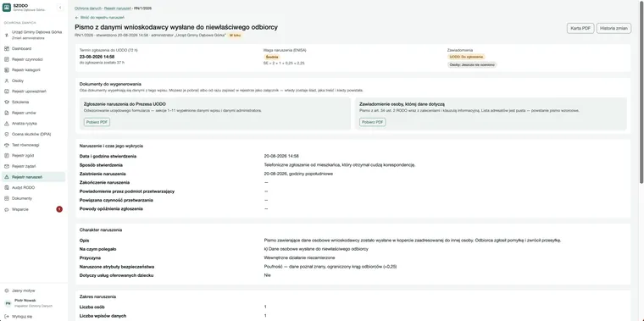Click the Dotyczy usług oferowanych dziecku label

pos(116,275)
